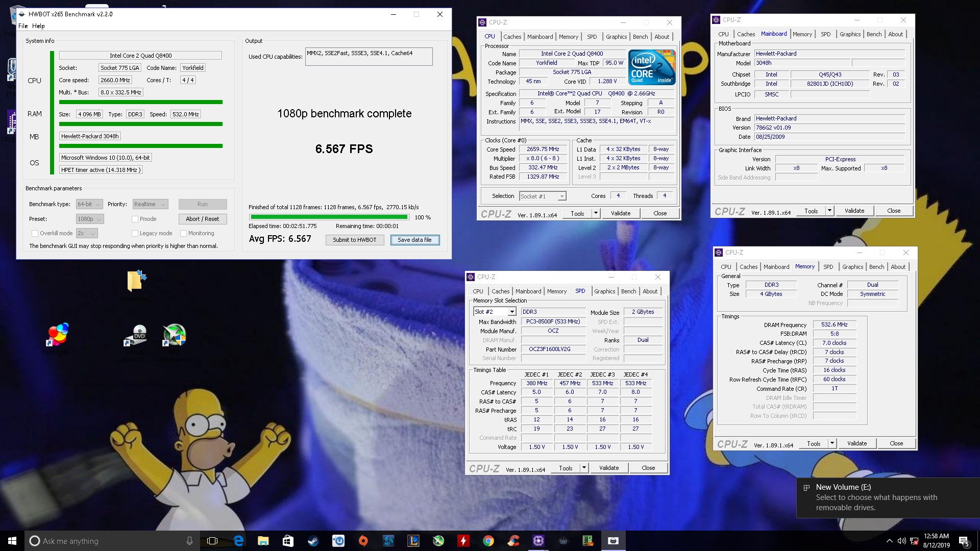Enable the Pmode checkbox
The height and width of the screenshot is (551, 980).
[135, 219]
